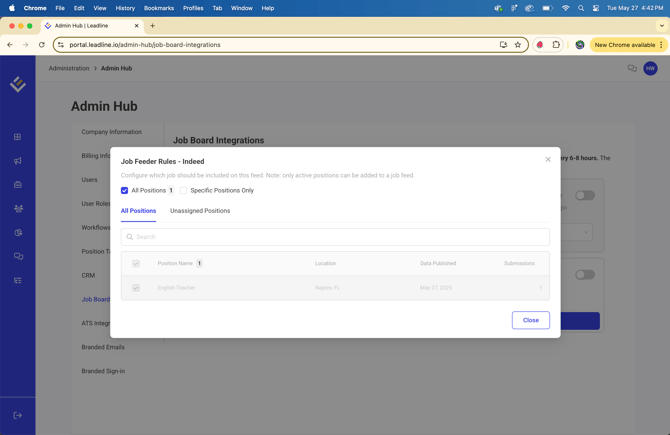Click the Close button in dialog
This screenshot has height=435, width=670.
pyautogui.click(x=531, y=320)
